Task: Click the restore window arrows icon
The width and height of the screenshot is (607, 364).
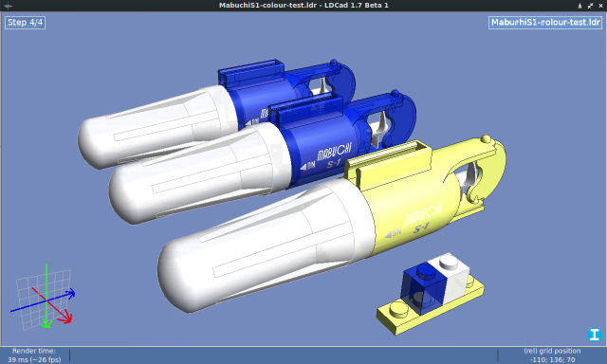Action: [590, 6]
